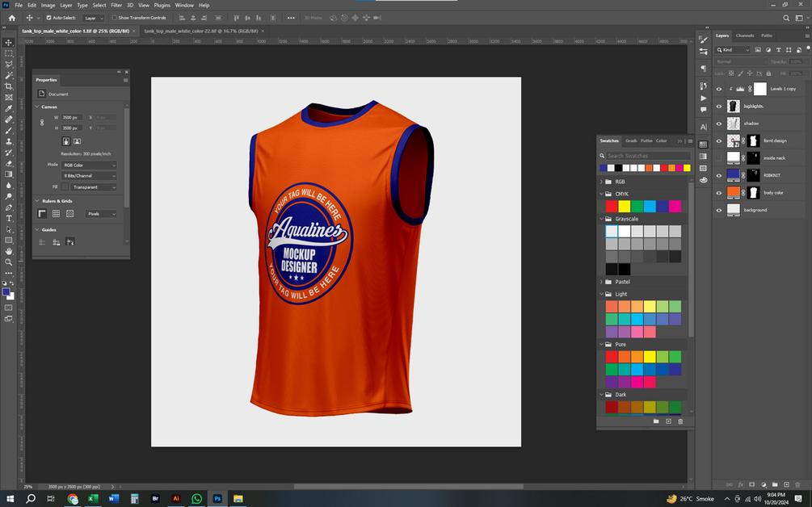812x507 pixels.
Task: Hide the RIBKNIT layer
Action: (719, 175)
